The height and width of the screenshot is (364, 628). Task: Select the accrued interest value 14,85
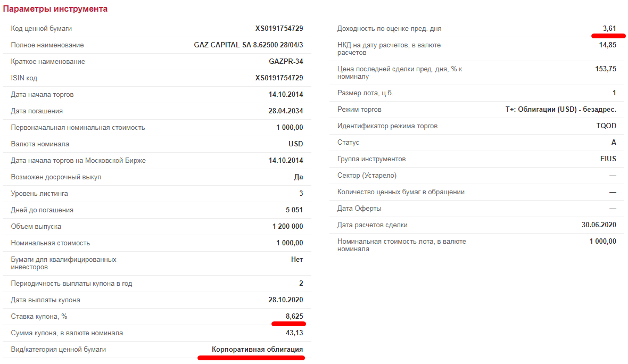tap(607, 45)
